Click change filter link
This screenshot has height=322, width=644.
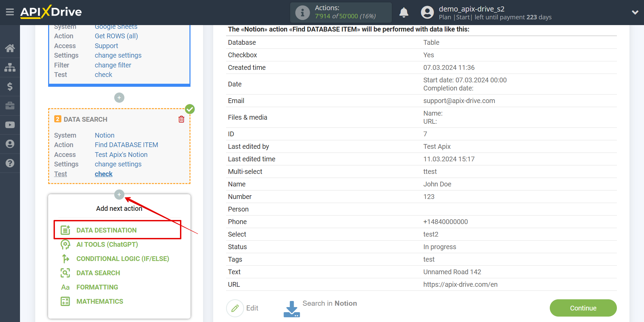click(x=113, y=65)
